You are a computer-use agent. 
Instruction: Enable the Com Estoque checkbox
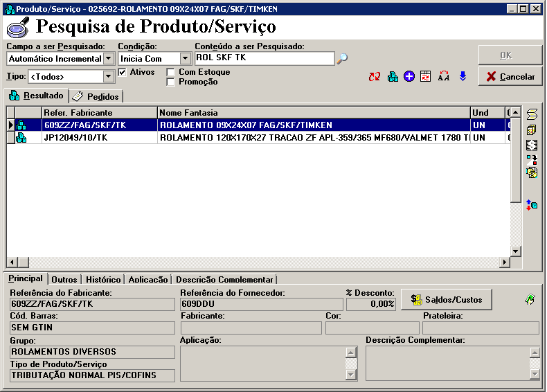tap(171, 72)
